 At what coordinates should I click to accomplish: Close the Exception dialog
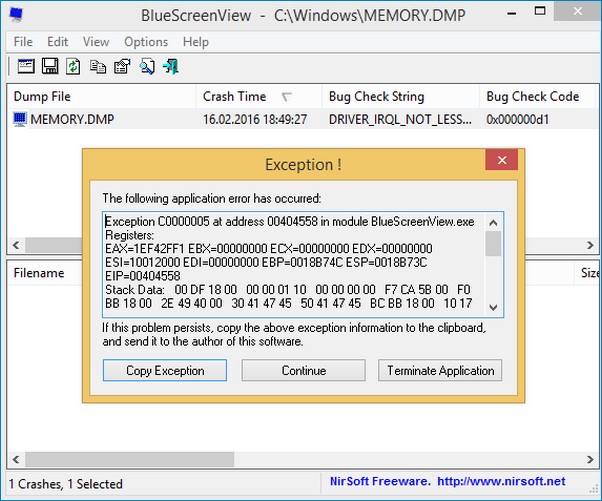point(501,160)
